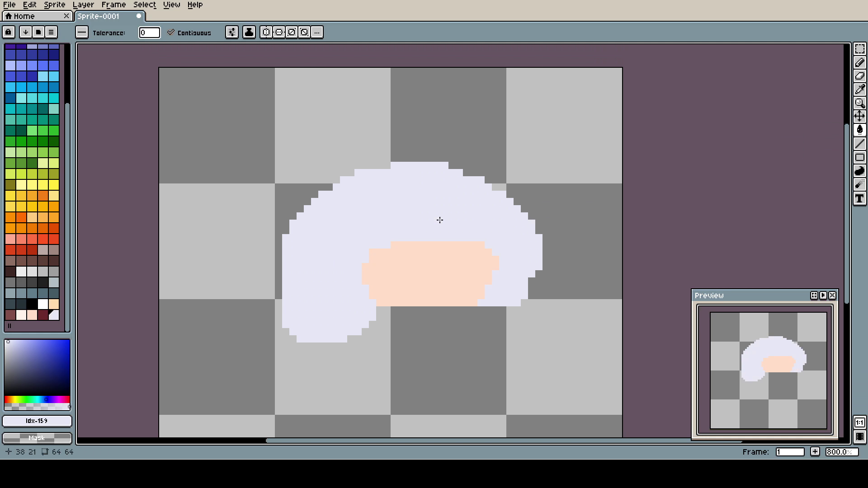Select the Blur tool

pos(859,184)
